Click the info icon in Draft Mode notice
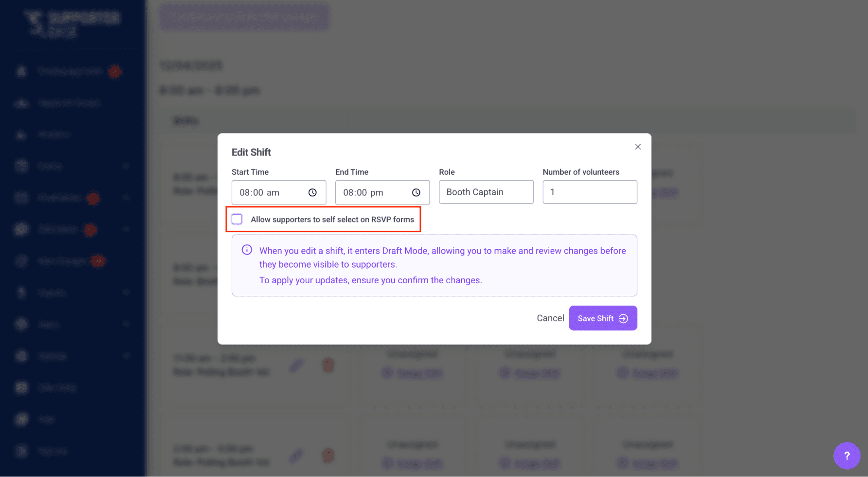Screen dimensions: 868x477 [x=247, y=250]
